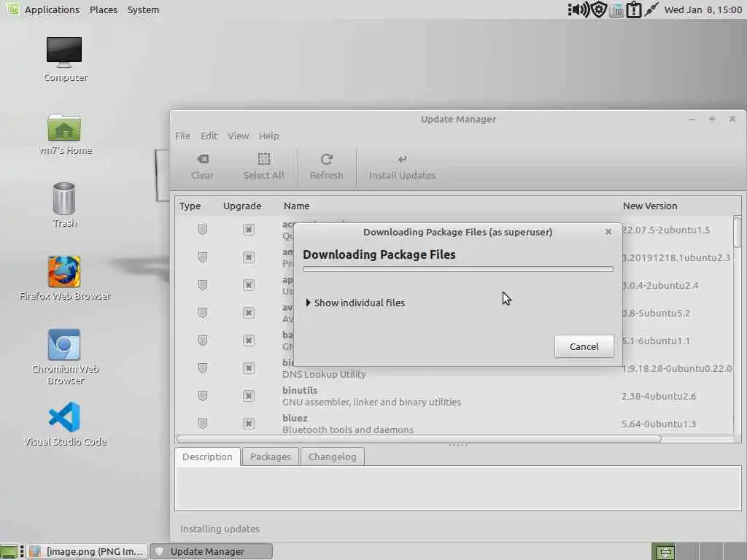Toggle upgrade checkbox for binutils
747x560 pixels.
coord(248,396)
